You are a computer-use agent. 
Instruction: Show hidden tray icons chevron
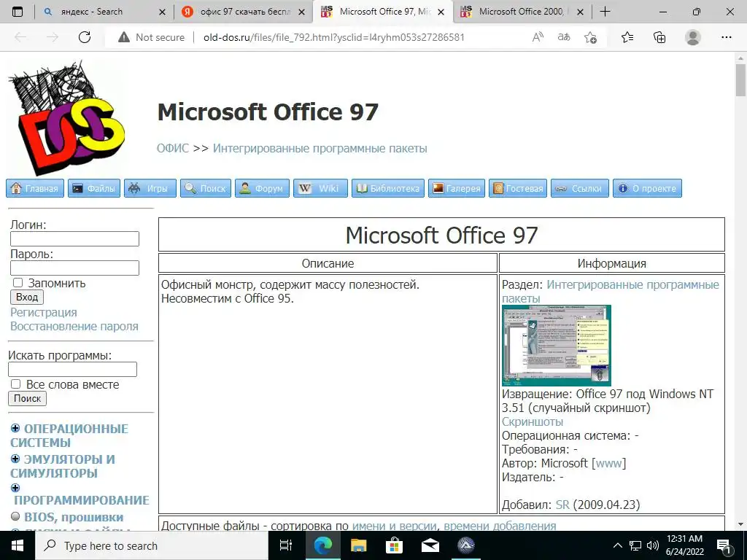[617, 545]
